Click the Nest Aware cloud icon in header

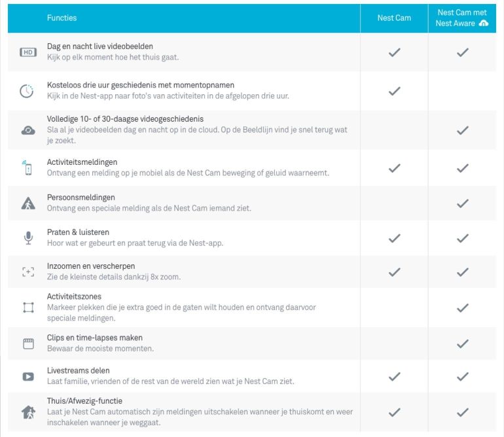483,24
